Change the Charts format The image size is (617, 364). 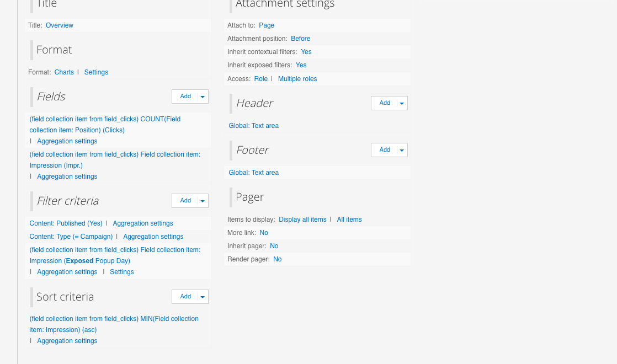(x=64, y=72)
